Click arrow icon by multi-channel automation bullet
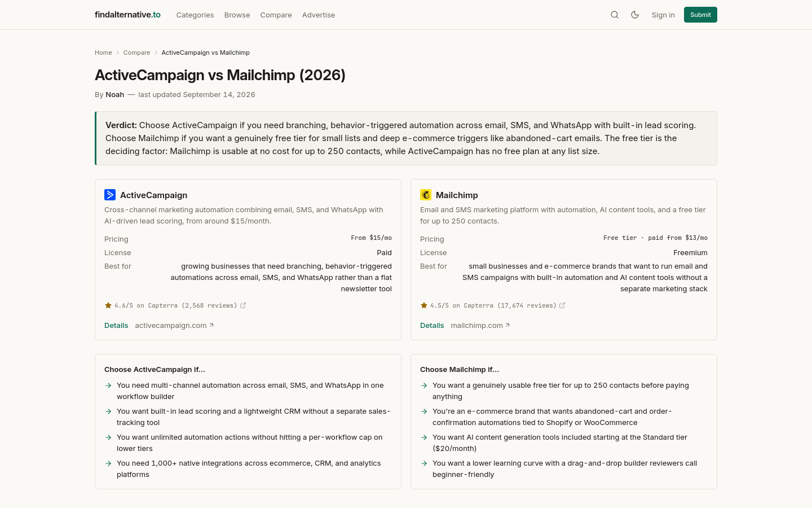This screenshot has width=812, height=508. [x=108, y=386]
